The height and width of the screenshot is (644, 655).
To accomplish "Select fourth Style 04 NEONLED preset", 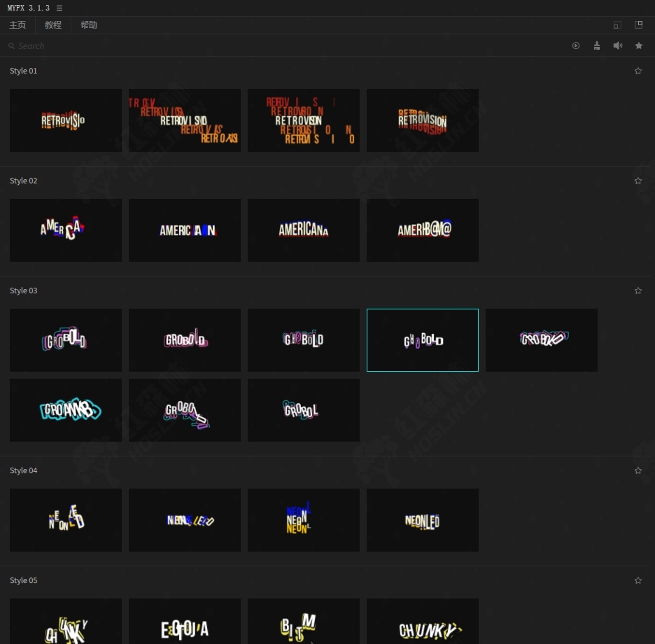I will pyautogui.click(x=423, y=520).
